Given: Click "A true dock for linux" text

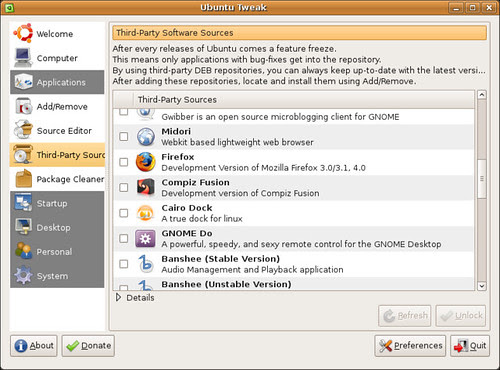Looking at the screenshot, I should tap(202, 219).
